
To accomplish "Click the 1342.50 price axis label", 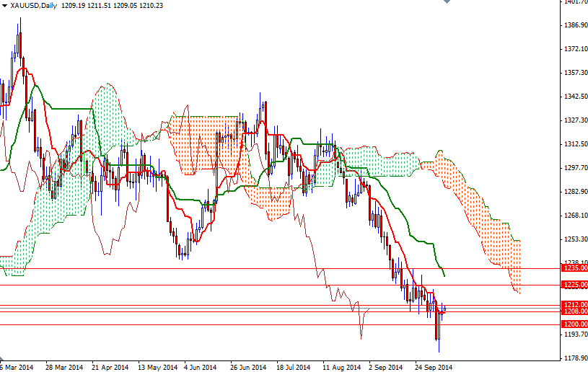I will click(575, 97).
